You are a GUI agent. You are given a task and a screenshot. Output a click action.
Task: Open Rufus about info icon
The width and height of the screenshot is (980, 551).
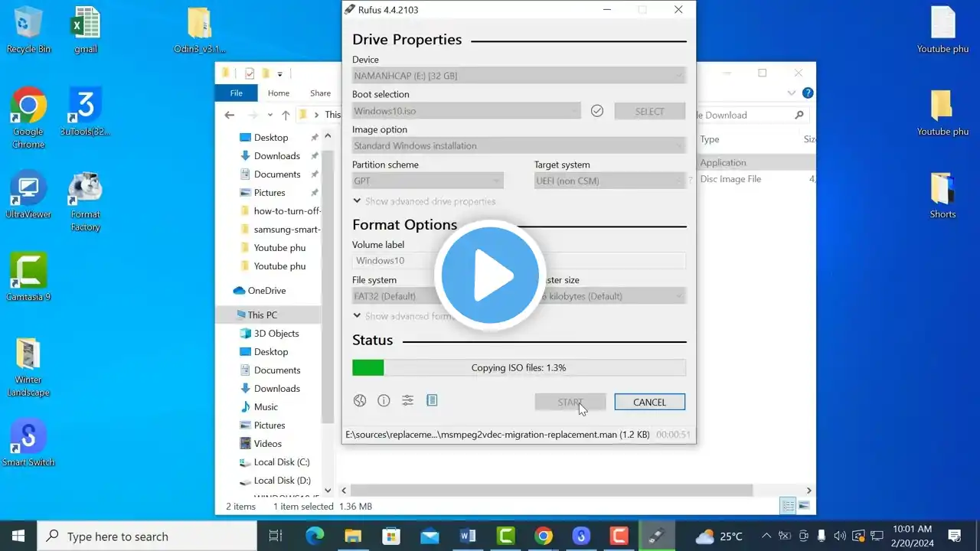384,400
